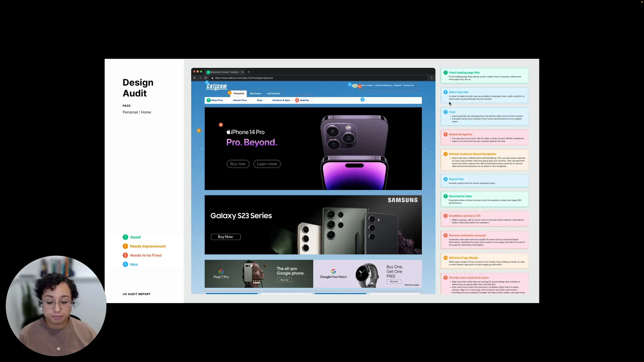Open a new browser tab
Screen dimensions: 644x362
pos(249,72)
